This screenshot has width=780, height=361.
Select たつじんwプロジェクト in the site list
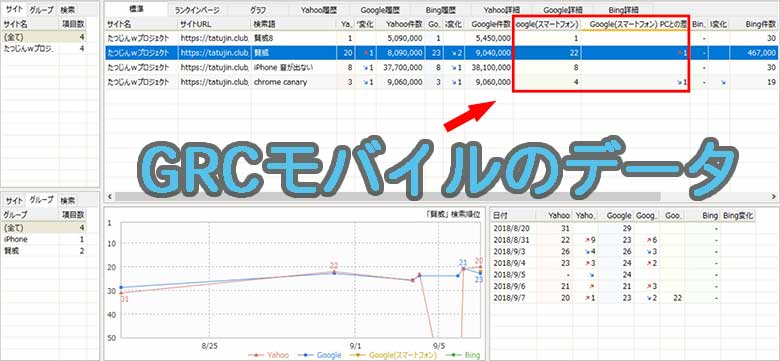point(44,48)
